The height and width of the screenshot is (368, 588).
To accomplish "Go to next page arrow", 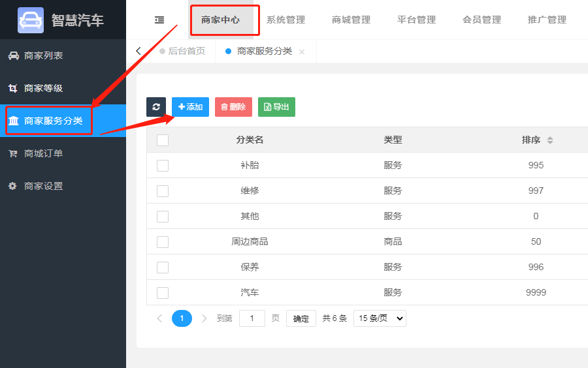I will pyautogui.click(x=204, y=318).
